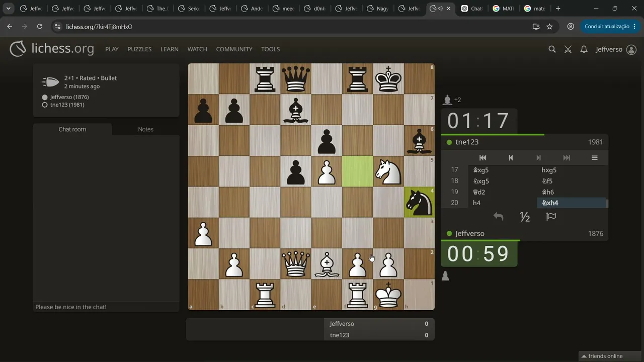
Task: Click the lichess.org horse logo
Action: (x=18, y=49)
